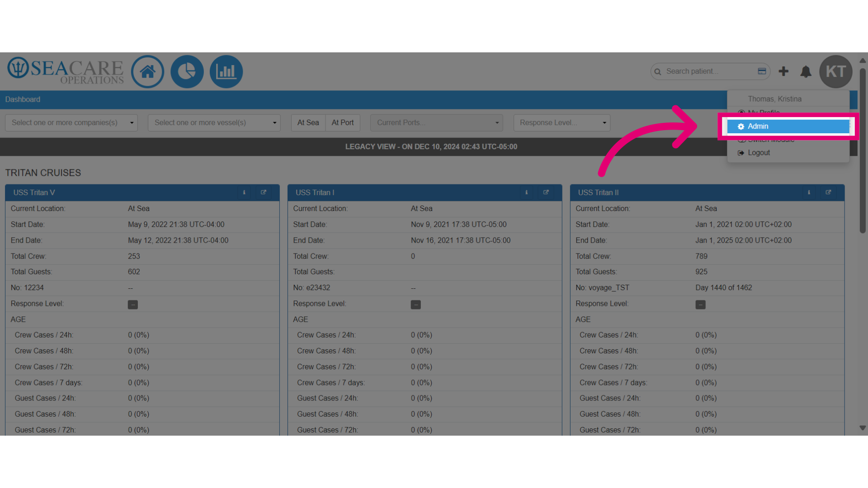This screenshot has width=868, height=488.
Task: Click USS Tritan II 'Day 1440 of 1462'
Action: tap(724, 288)
